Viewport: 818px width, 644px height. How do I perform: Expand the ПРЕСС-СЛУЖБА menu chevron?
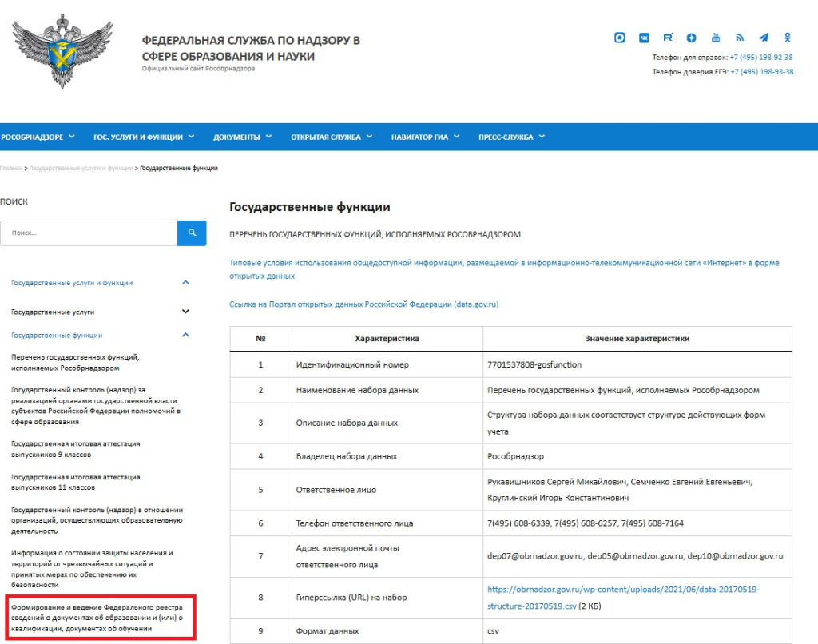pyautogui.click(x=542, y=137)
